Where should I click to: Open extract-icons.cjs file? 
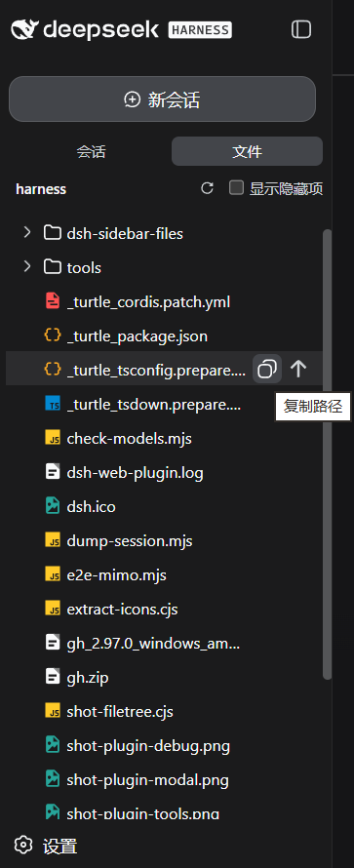click(122, 610)
